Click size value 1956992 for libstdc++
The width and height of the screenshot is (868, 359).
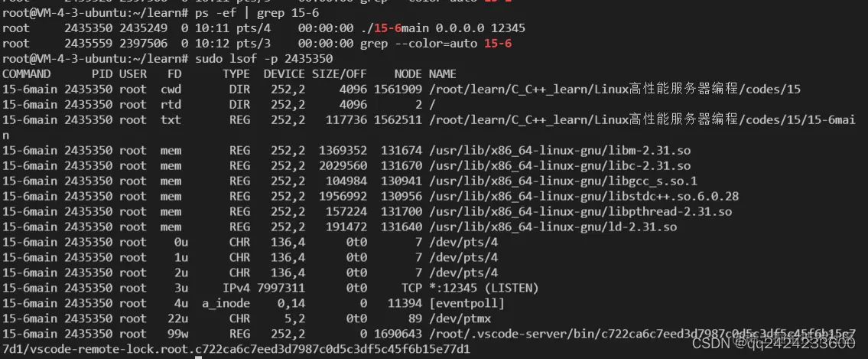click(343, 197)
